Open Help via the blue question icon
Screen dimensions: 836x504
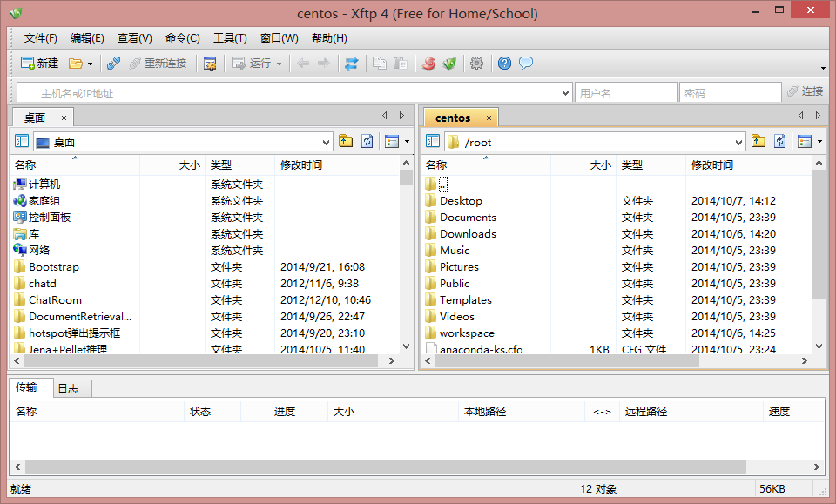tap(504, 64)
